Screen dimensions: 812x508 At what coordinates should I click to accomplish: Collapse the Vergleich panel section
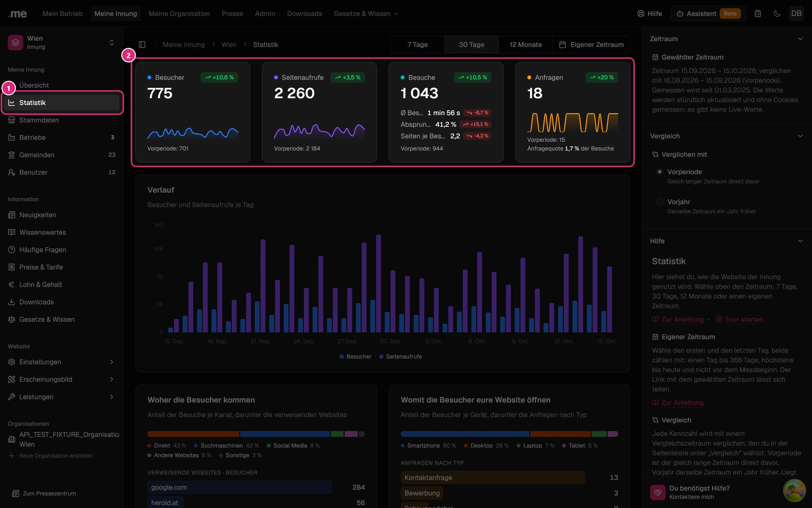(x=800, y=136)
